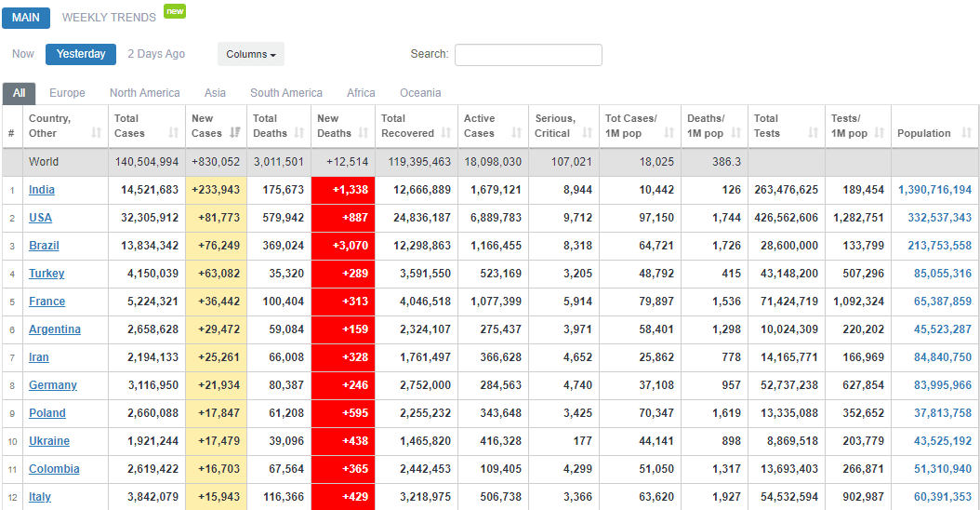Click the New Cases sort arrow icon
The image size is (980, 510).
pos(235,133)
